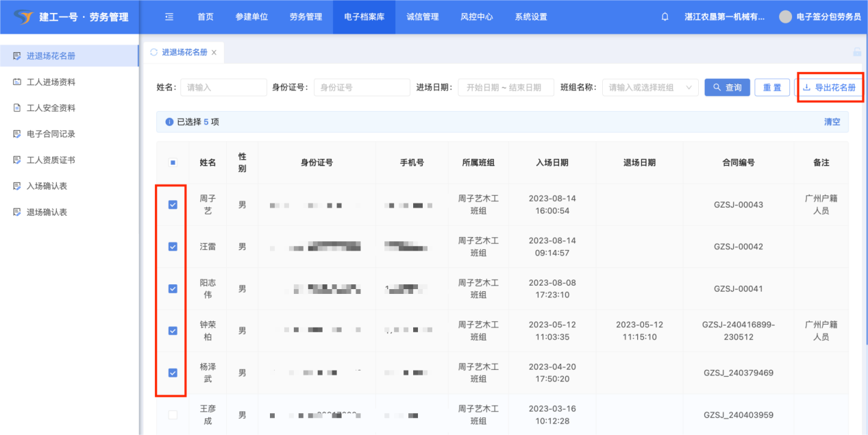Click the 电子合同记录 sidebar icon
868x435 pixels.
pos(17,134)
